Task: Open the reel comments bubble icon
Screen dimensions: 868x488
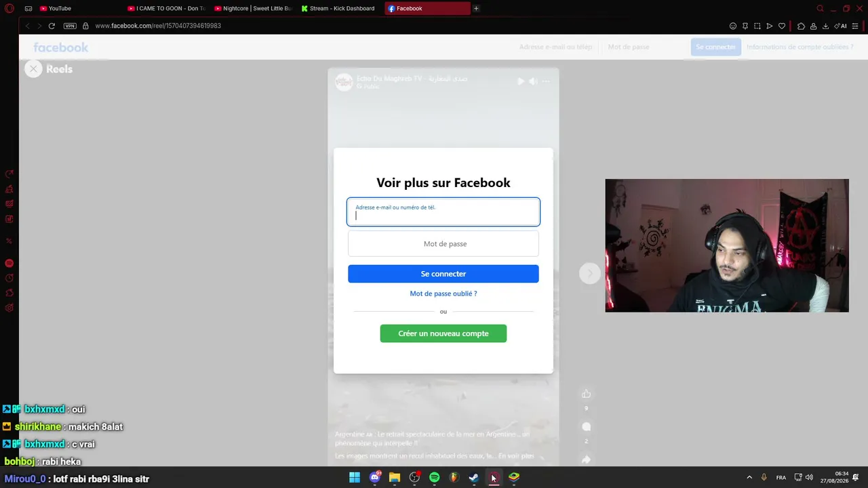Action: click(x=587, y=426)
